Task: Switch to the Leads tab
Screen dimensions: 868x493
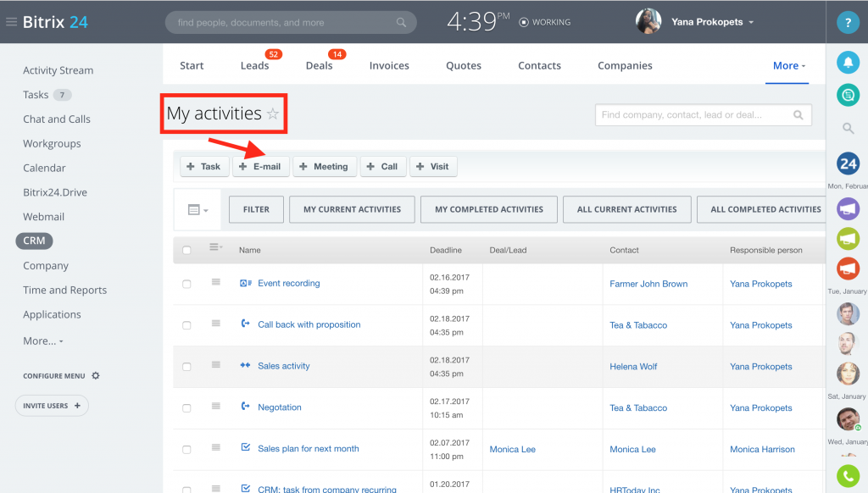Action: point(254,66)
